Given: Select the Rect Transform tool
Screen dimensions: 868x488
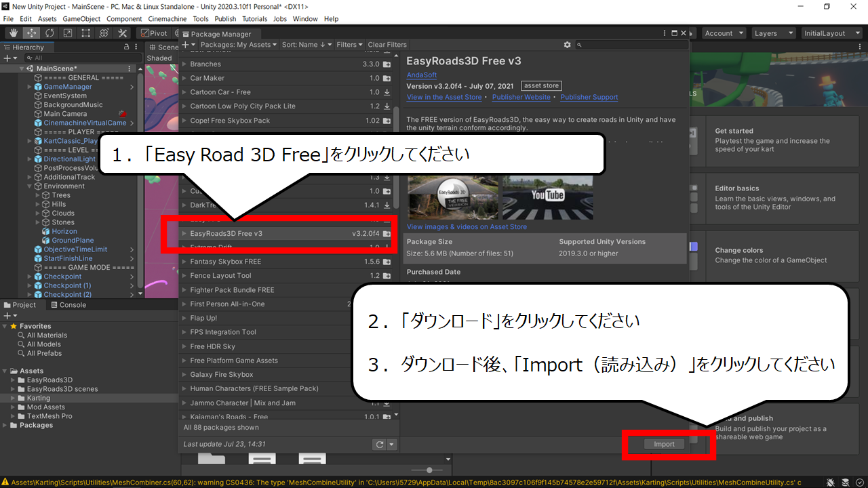Looking at the screenshot, I should point(86,33).
